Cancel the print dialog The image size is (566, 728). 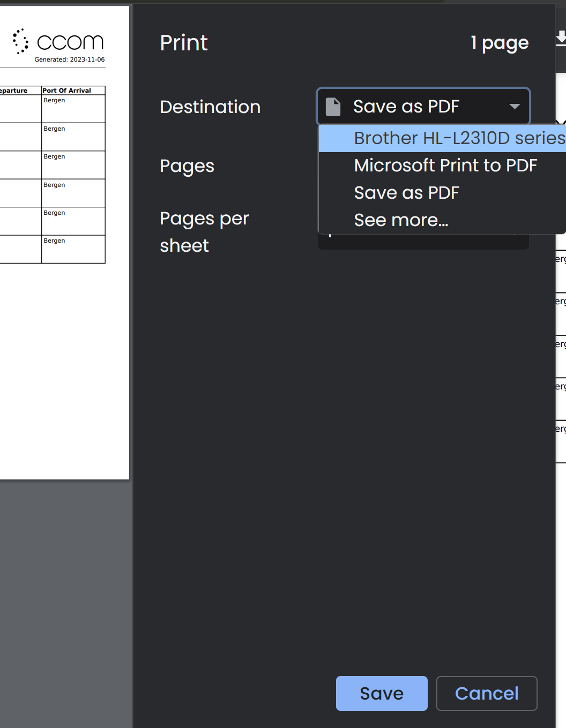click(x=487, y=693)
